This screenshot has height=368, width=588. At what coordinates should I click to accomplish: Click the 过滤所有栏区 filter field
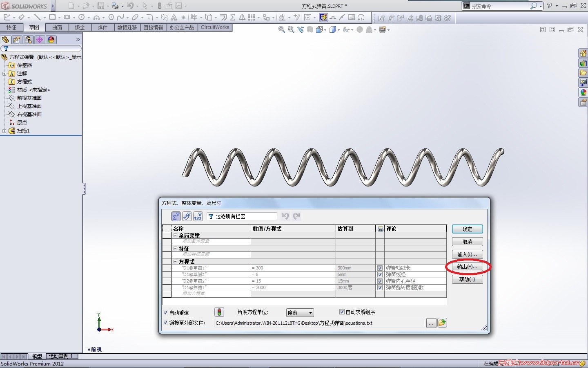tap(242, 216)
